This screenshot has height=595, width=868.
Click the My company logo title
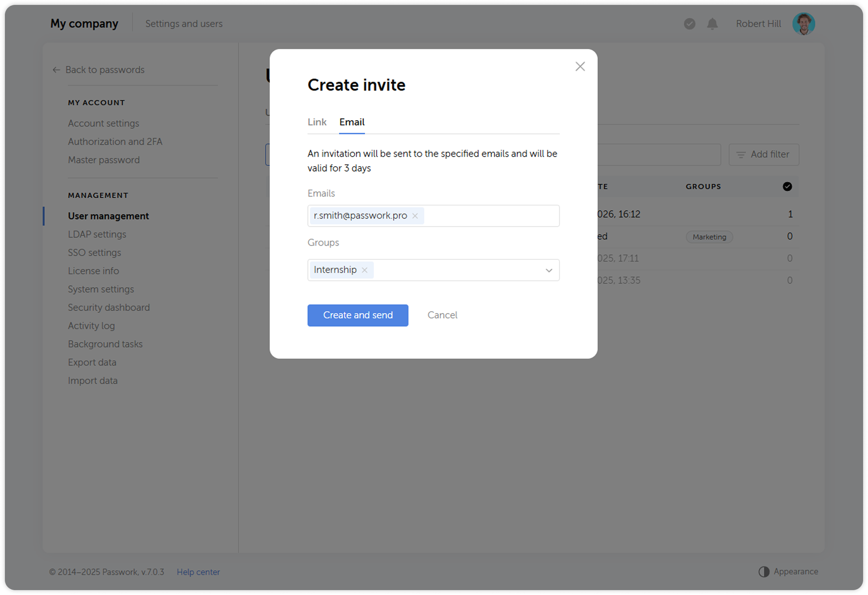pos(84,24)
